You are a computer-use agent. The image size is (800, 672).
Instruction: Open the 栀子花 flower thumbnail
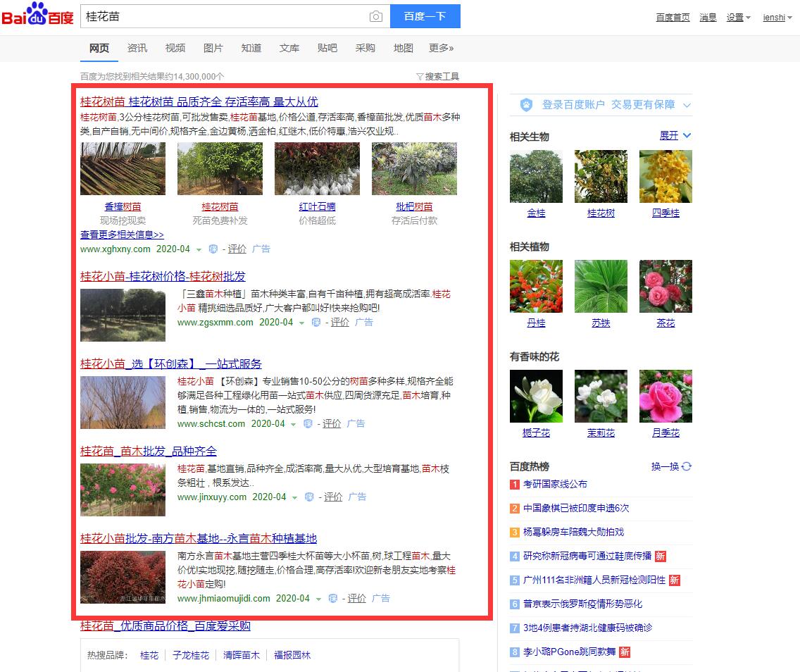tap(536, 396)
